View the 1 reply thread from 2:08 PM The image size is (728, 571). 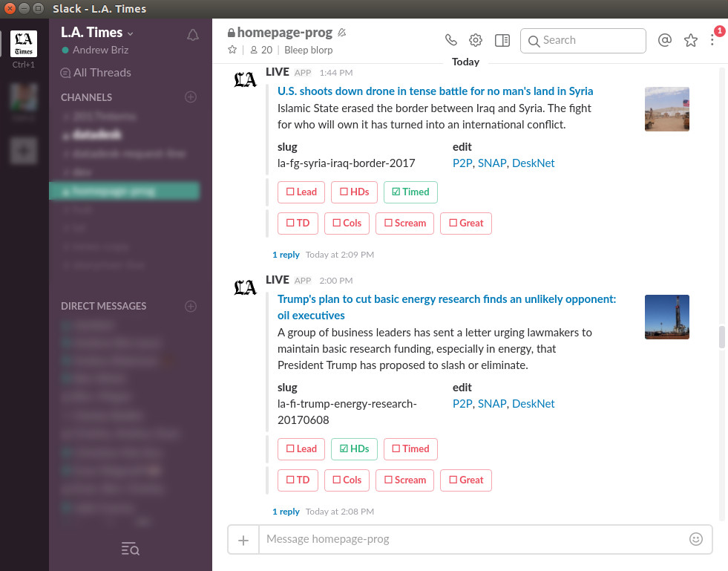286,512
